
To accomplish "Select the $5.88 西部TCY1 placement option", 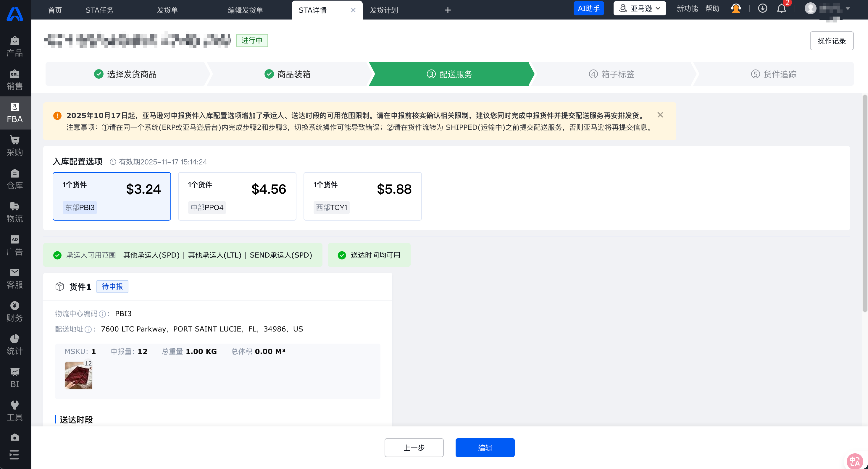I will pos(363,196).
